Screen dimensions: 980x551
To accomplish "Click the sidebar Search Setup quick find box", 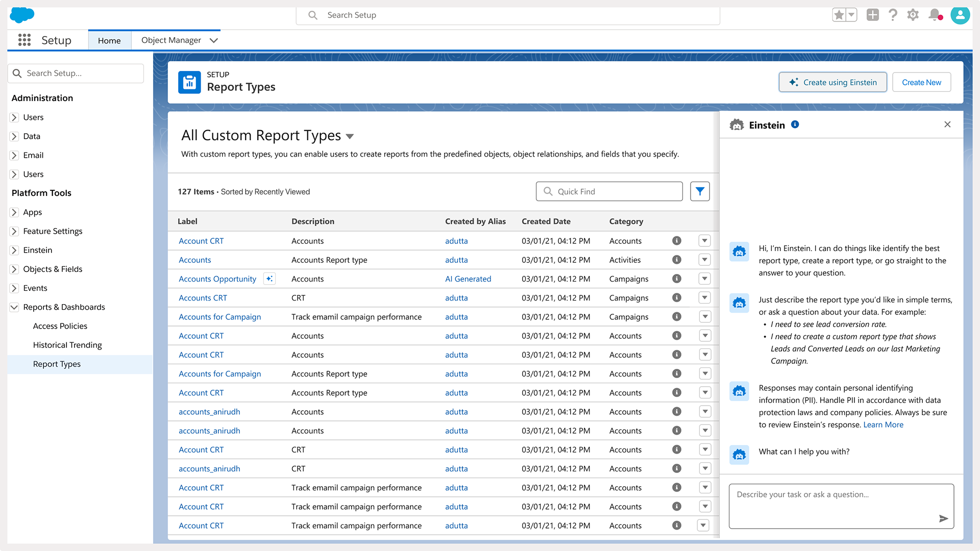I will (x=76, y=73).
